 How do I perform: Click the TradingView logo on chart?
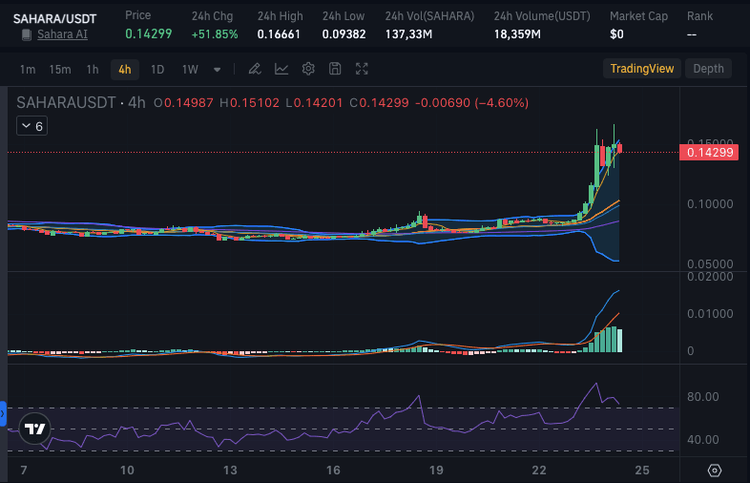pyautogui.click(x=36, y=428)
